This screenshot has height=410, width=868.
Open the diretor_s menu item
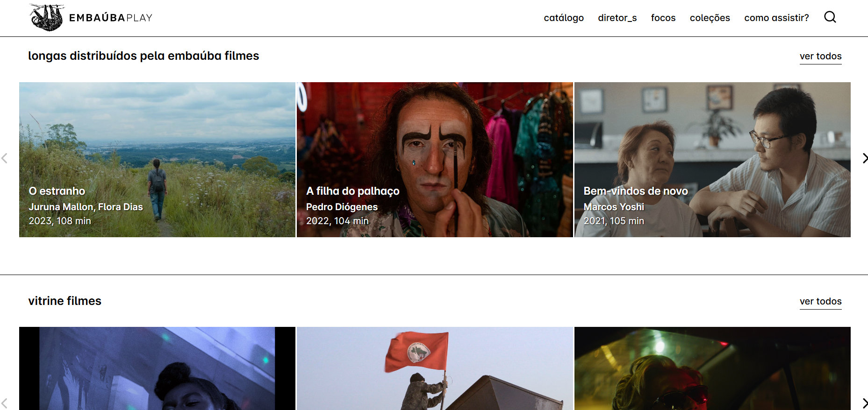[617, 18]
